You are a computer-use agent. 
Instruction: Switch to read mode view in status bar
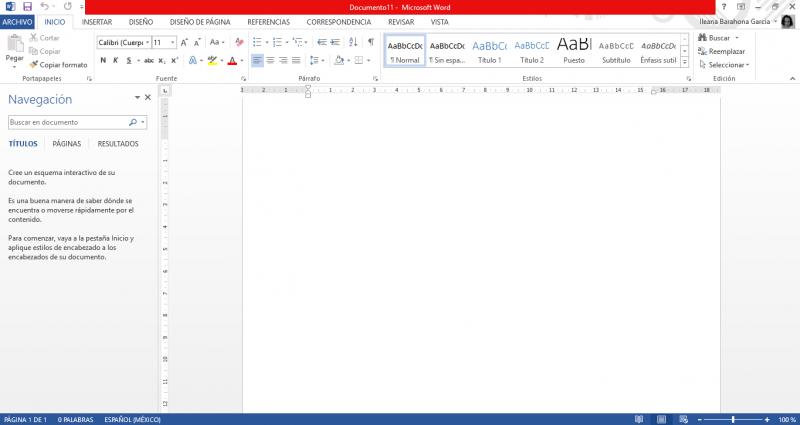pyautogui.click(x=641, y=419)
